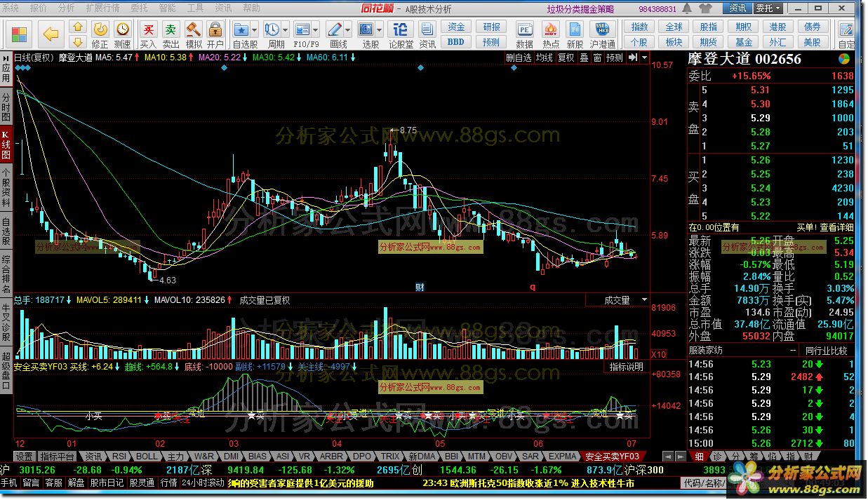Select the TRIX indicator tab

coord(389,456)
